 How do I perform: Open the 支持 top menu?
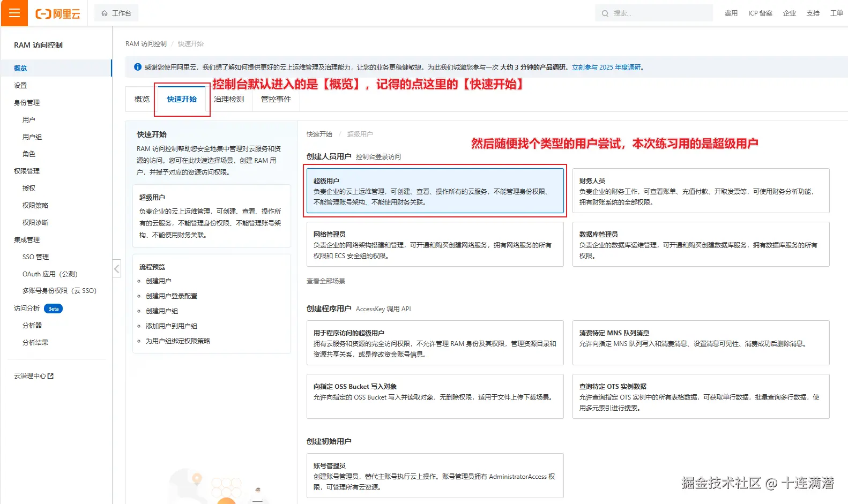click(x=813, y=13)
